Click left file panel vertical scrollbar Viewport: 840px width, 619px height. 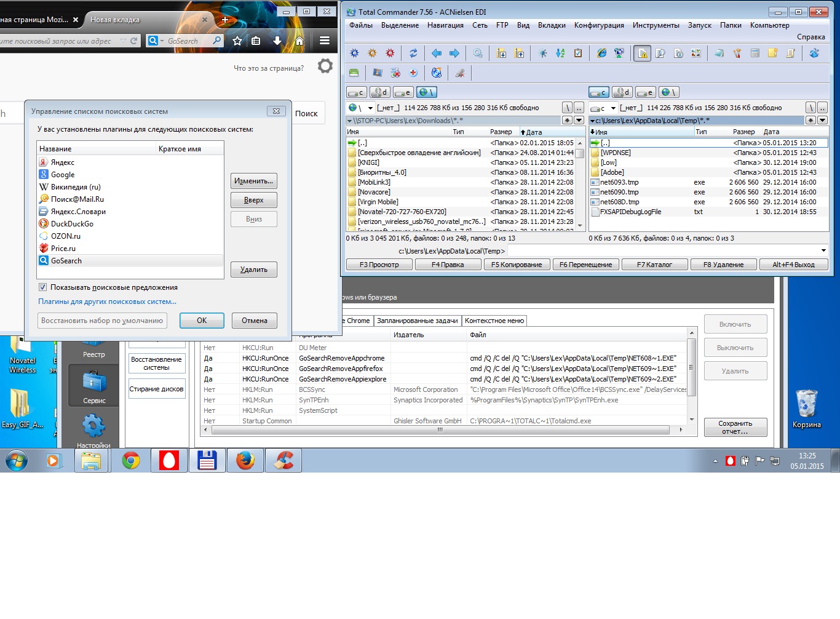pos(579,185)
